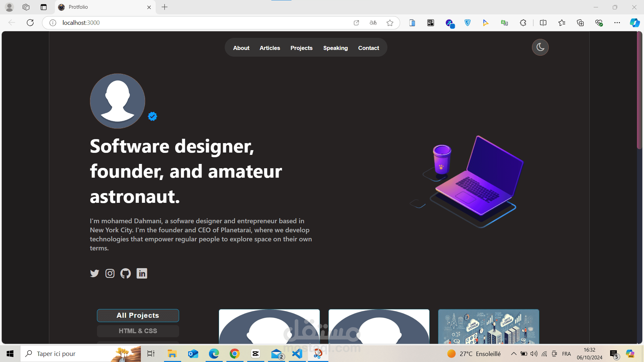Go to the About section

point(241,48)
